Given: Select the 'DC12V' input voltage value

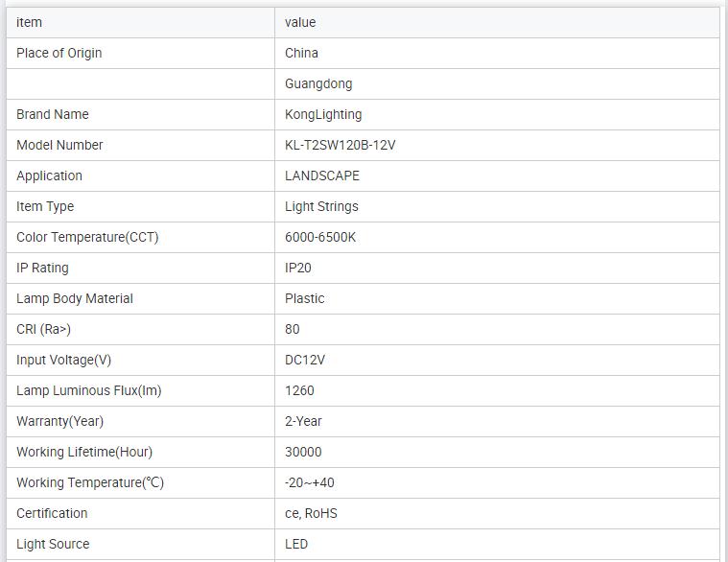Looking at the screenshot, I should tap(306, 360).
